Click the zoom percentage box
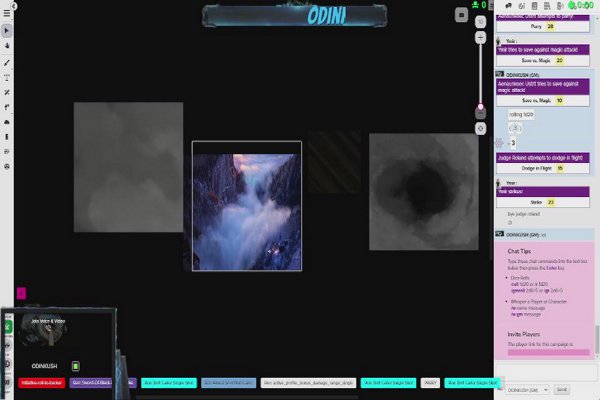This screenshot has width=600, height=400. [x=481, y=22]
